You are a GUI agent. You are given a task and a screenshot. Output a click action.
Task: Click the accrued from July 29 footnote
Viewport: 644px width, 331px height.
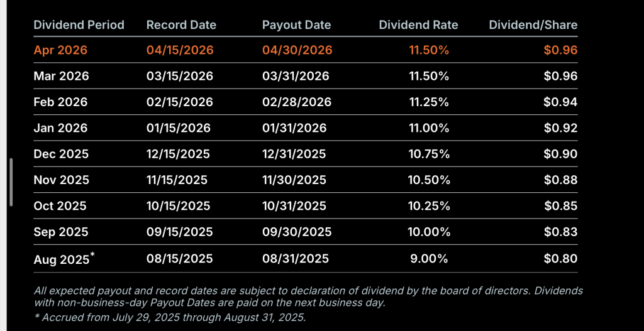pos(170,317)
